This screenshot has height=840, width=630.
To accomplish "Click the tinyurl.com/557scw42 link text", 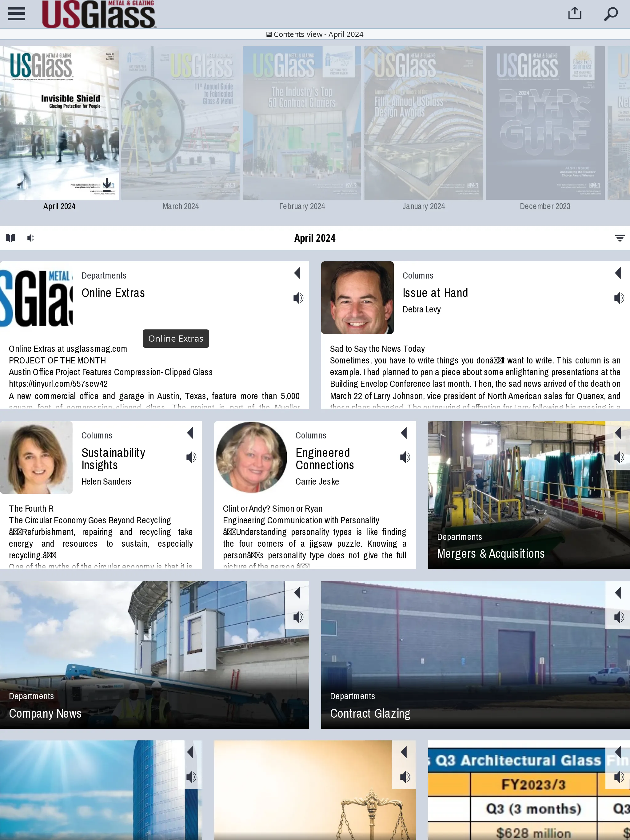I will (58, 384).
